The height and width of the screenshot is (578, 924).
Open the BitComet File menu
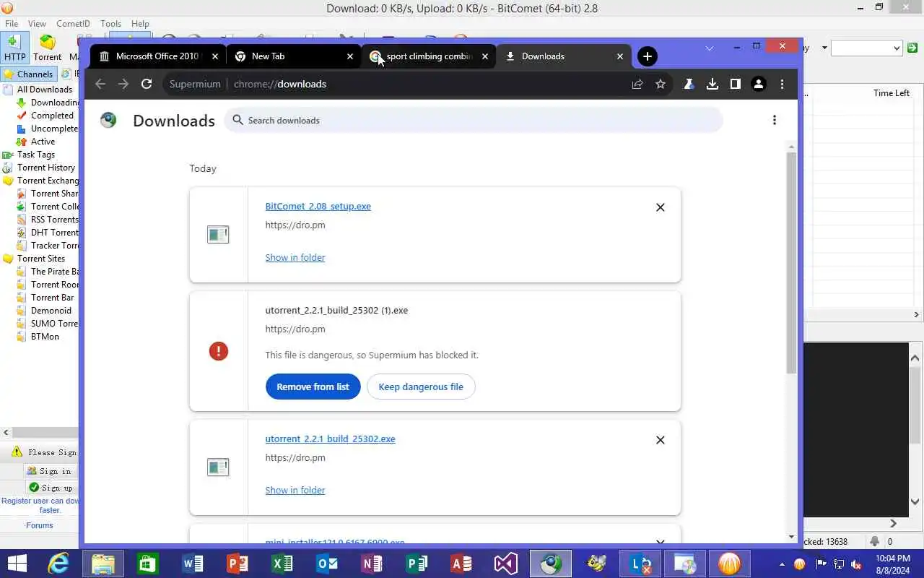tap(12, 24)
